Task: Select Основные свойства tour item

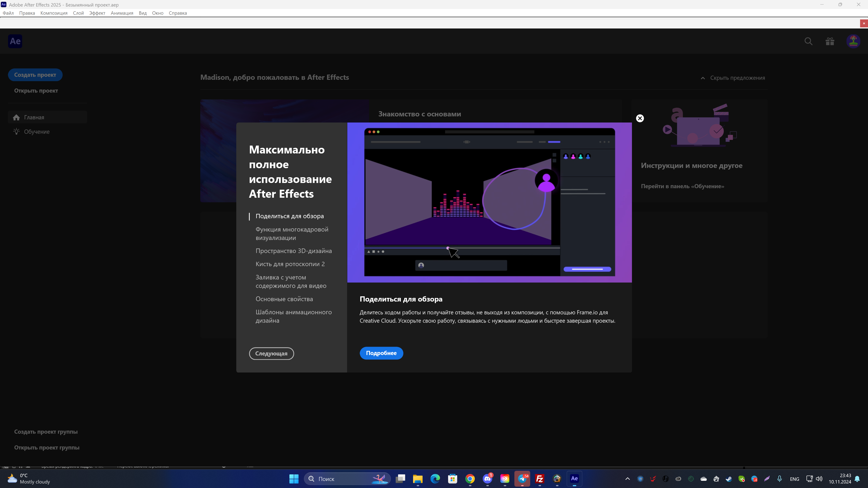Action: [284, 299]
